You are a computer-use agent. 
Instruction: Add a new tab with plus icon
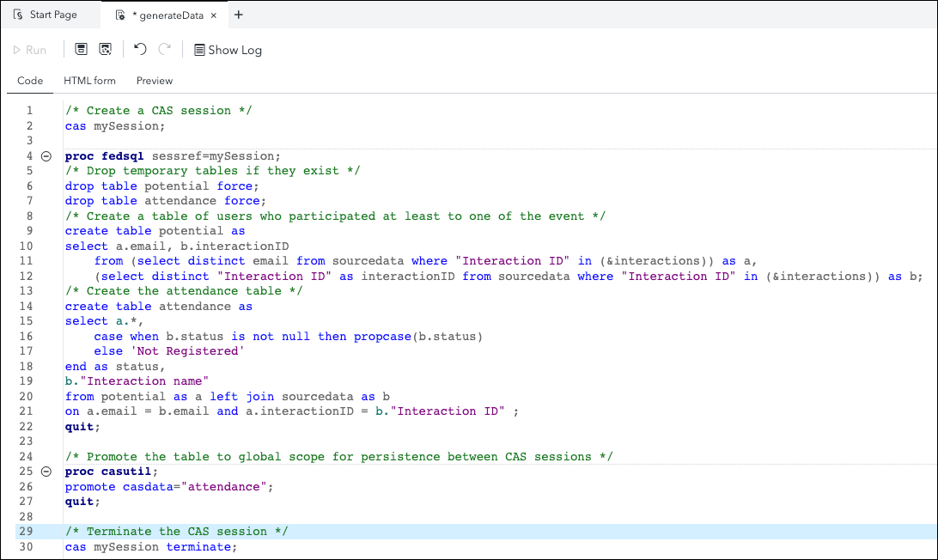239,15
